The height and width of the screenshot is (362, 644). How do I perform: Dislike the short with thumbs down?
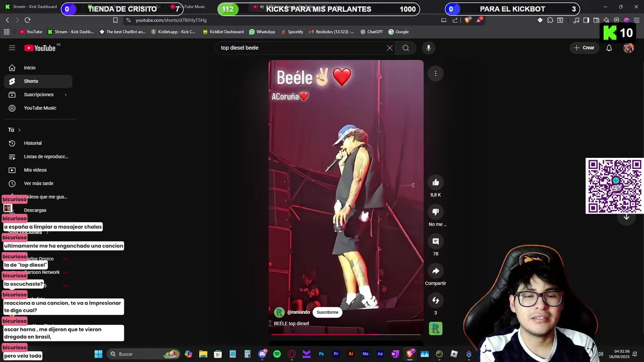click(436, 212)
